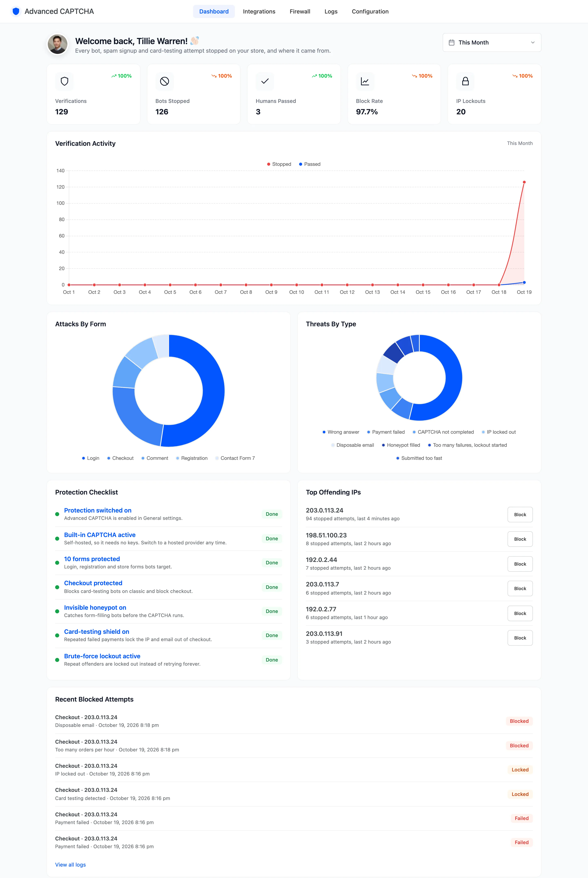The image size is (588, 878).
Task: Click the Oct 19 Stopped data point
Action: point(524,182)
